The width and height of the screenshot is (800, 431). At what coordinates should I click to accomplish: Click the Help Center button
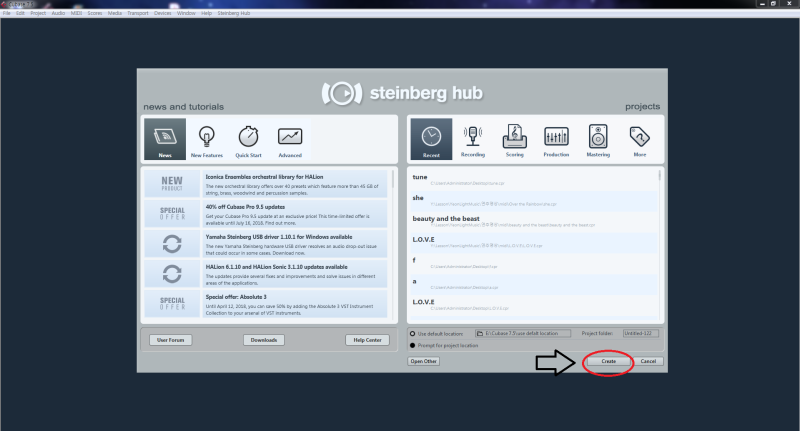pyautogui.click(x=367, y=340)
